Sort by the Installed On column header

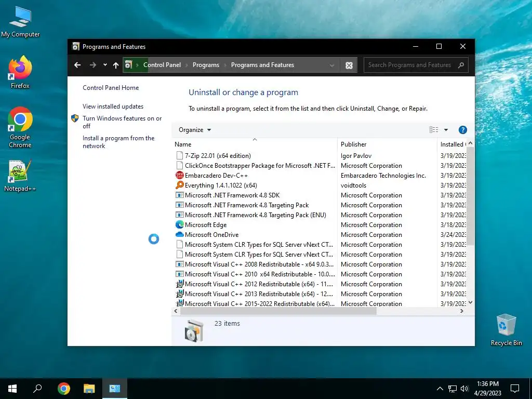453,144
